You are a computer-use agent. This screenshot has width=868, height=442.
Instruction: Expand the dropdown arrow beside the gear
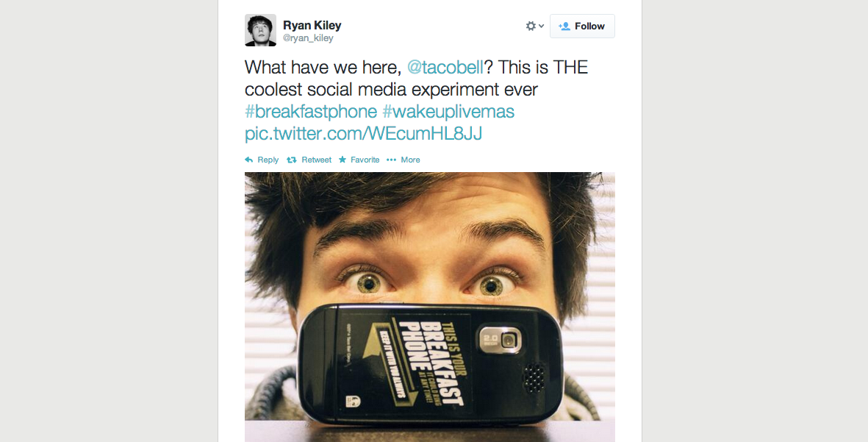pyautogui.click(x=542, y=26)
